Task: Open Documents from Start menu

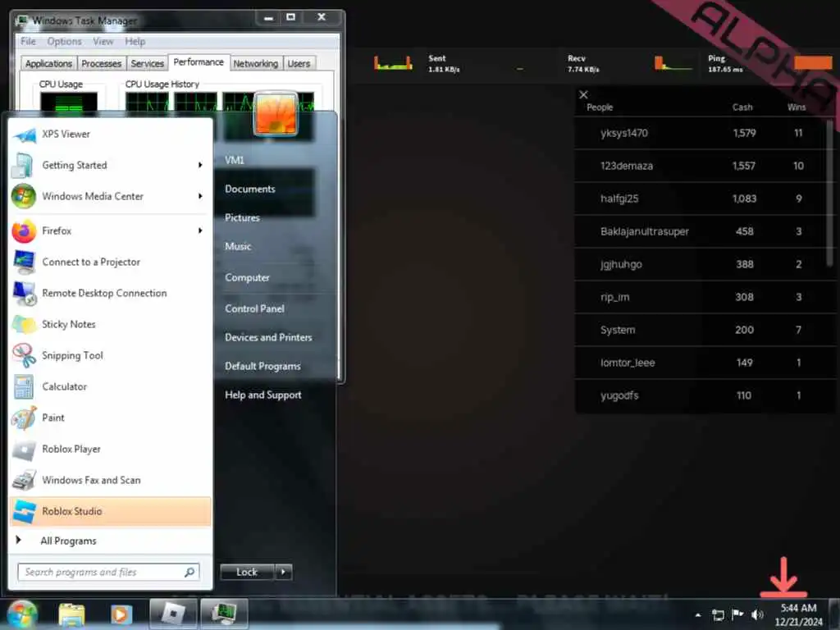Action: tap(250, 189)
